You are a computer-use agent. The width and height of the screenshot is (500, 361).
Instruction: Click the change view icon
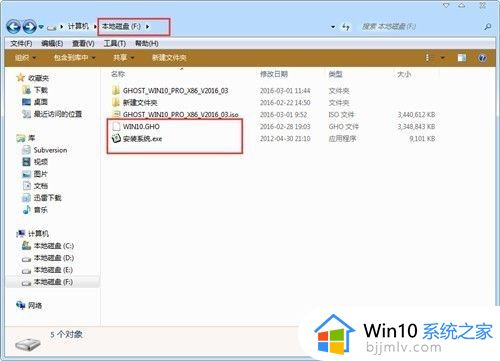[x=428, y=58]
